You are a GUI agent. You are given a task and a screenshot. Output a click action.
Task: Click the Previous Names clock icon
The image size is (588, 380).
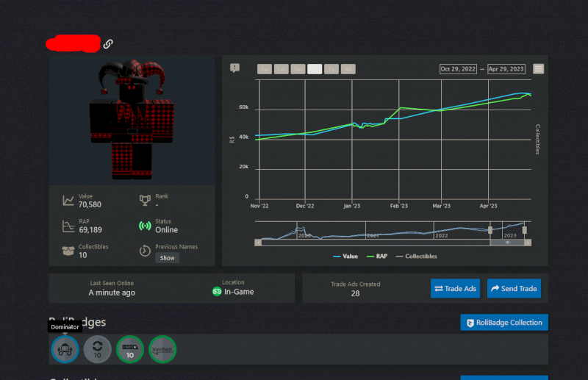coord(145,251)
